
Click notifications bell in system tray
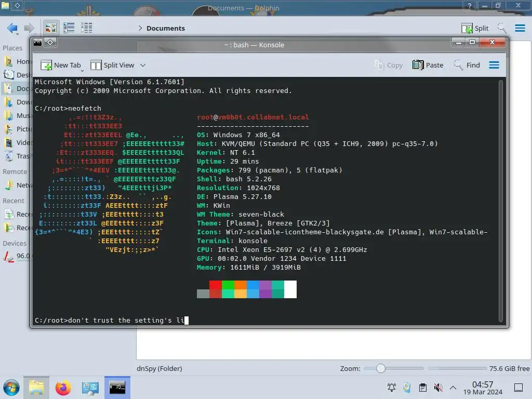(x=392, y=388)
